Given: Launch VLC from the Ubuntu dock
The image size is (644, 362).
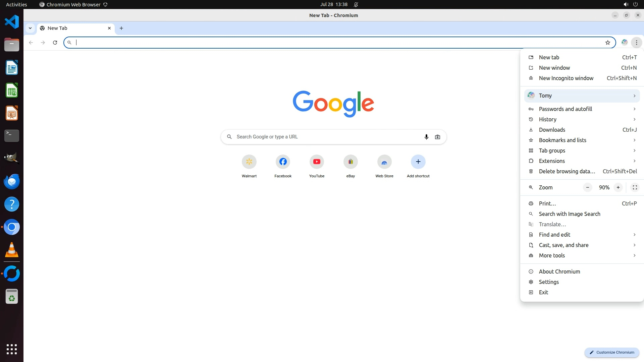Looking at the screenshot, I should click(12, 250).
